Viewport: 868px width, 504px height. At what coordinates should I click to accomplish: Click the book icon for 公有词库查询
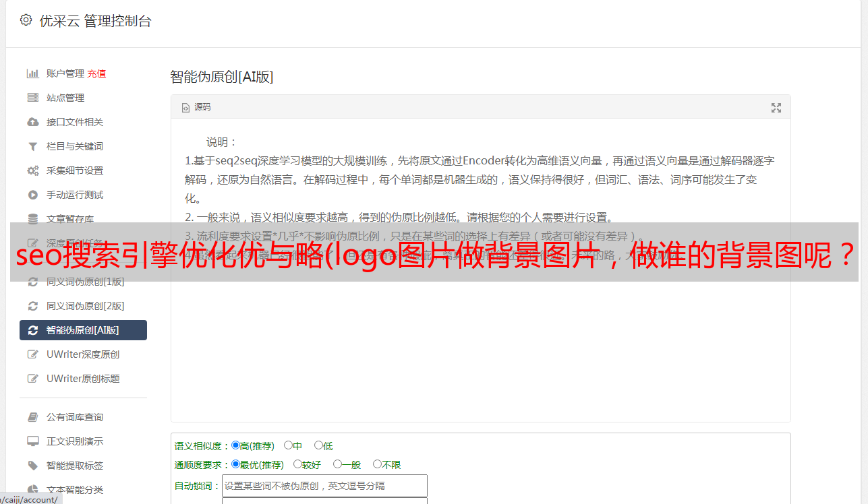pos(32,417)
